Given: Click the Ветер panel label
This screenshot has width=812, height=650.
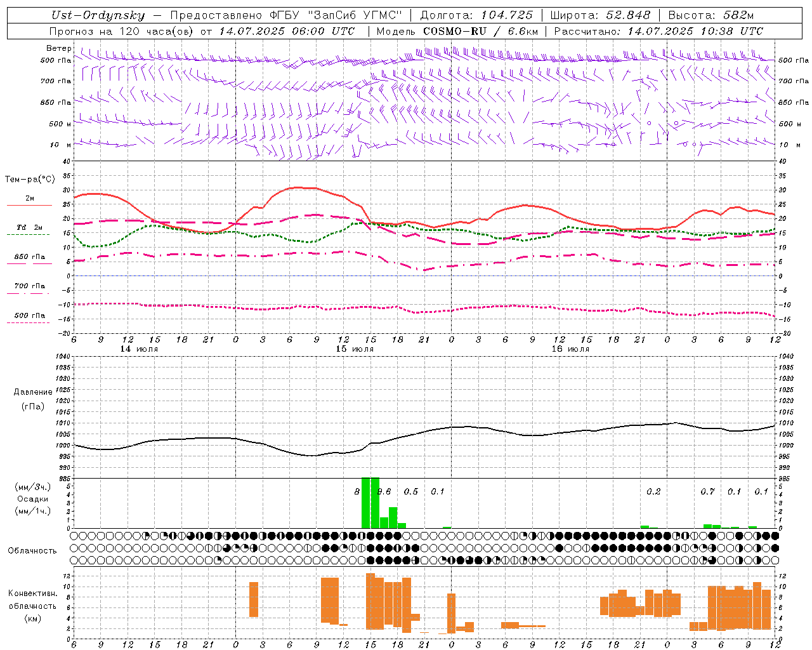Looking at the screenshot, I should pos(58,48).
